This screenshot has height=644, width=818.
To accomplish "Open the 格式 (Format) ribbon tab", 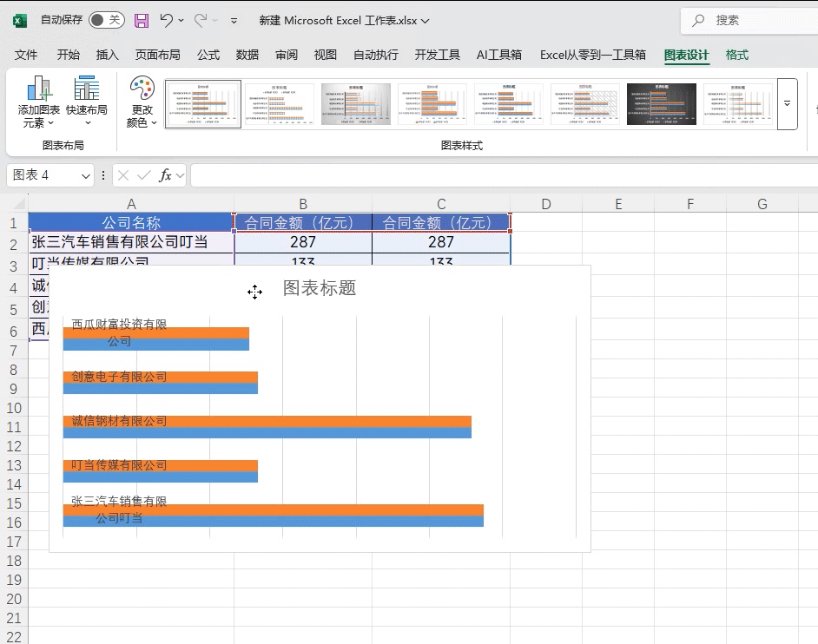I will click(736, 55).
